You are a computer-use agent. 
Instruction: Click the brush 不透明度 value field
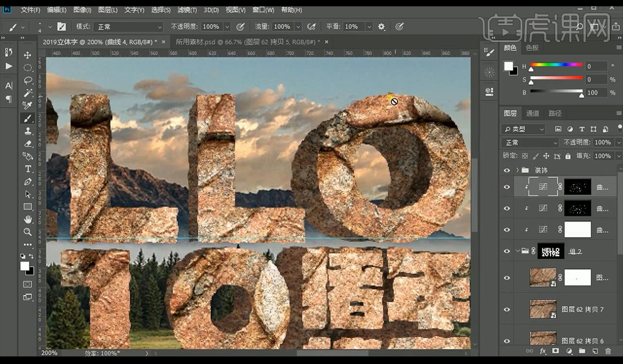(x=211, y=27)
